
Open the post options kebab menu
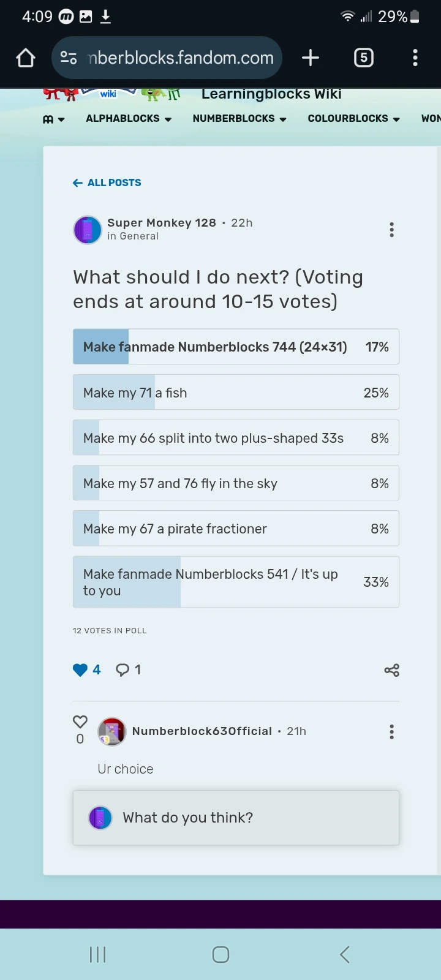(x=391, y=230)
